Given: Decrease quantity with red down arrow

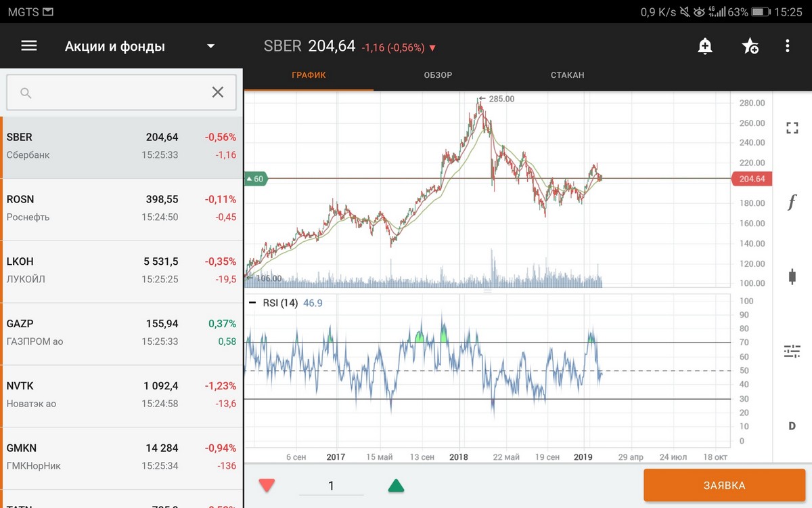Looking at the screenshot, I should pos(267,486).
